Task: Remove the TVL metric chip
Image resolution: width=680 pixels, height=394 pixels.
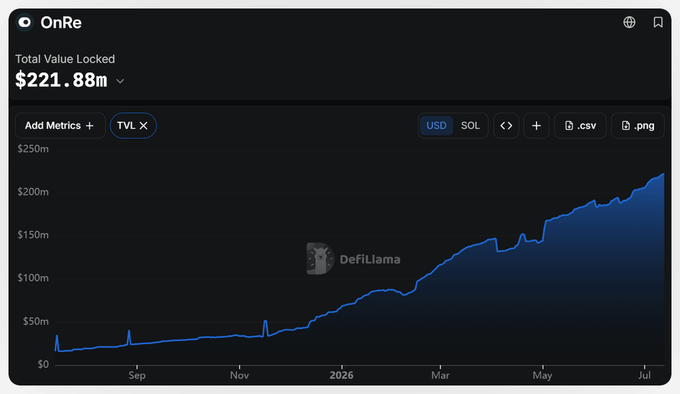Action: [144, 126]
